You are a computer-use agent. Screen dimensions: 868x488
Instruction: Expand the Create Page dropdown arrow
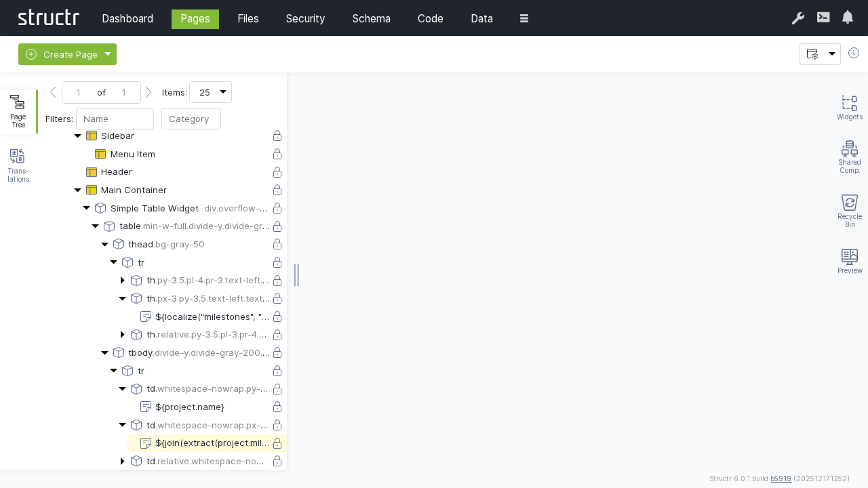[108, 54]
